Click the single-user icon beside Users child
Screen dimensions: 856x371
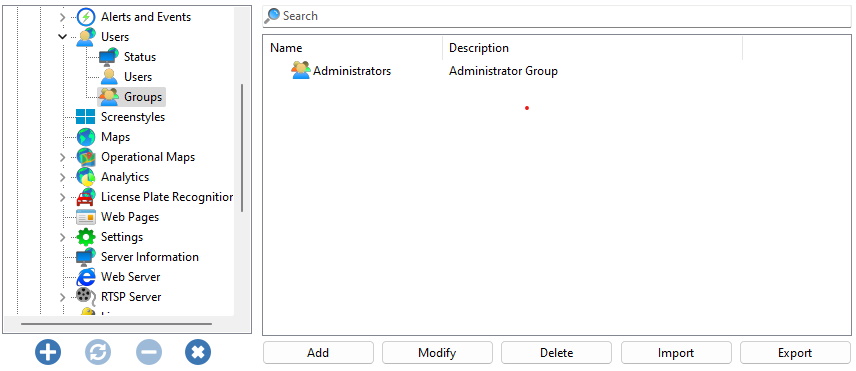tap(109, 77)
